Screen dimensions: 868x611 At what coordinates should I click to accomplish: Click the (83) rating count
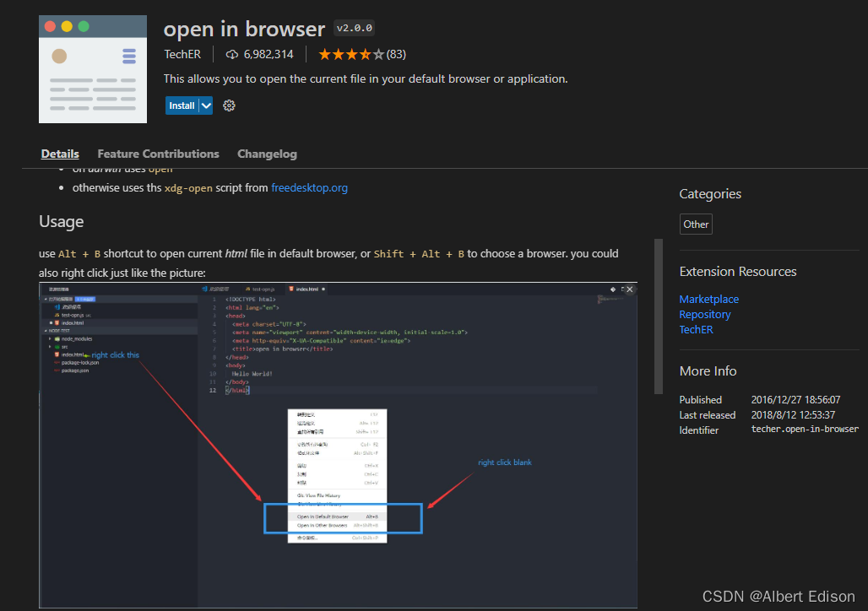[396, 54]
